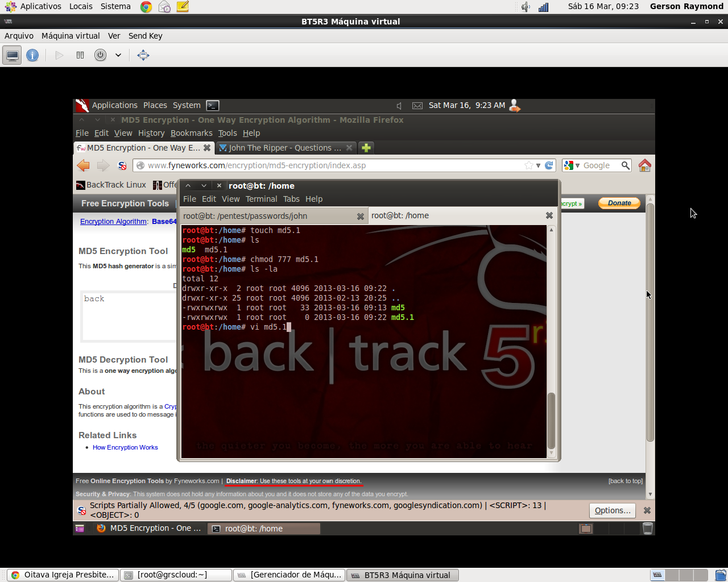728x582 pixels.
Task: Expand the shutdown options dropdown arrow
Action: 118,55
